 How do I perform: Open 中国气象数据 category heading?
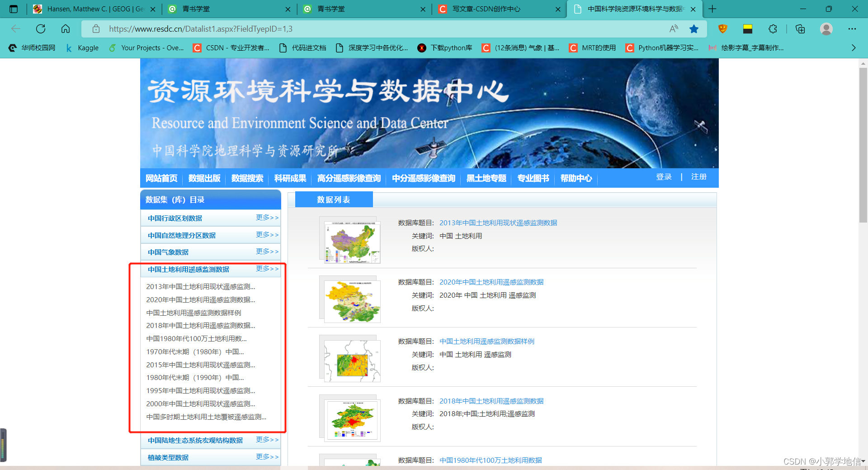168,252
